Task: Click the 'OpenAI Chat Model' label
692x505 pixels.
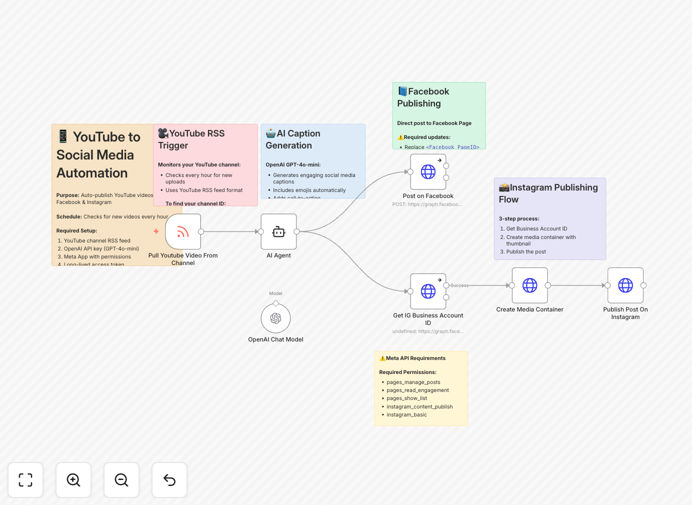Action: 275,339
